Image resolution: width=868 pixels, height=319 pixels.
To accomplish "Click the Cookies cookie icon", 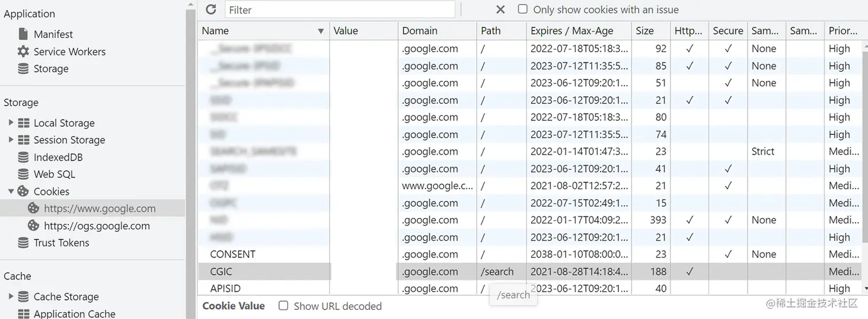I will point(23,191).
